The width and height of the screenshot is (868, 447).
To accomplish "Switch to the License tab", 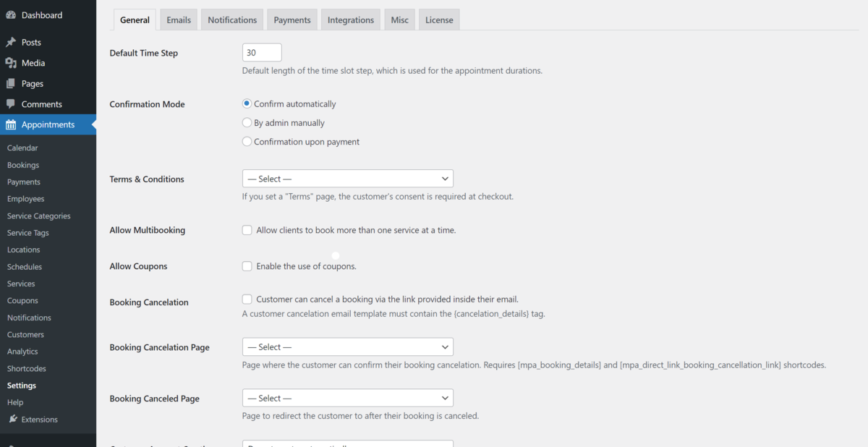I will pos(439,20).
